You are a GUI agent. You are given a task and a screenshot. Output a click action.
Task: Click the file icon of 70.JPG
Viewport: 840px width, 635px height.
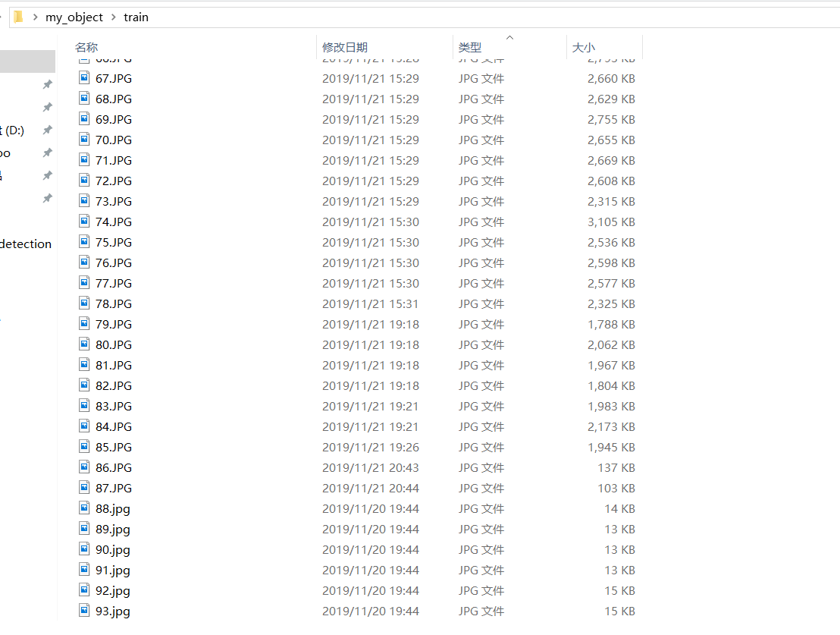(84, 140)
